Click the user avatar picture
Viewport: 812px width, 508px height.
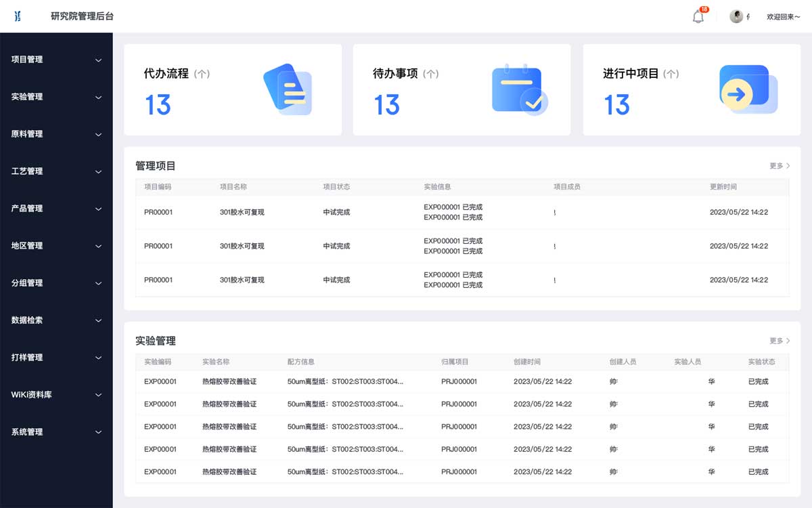736,16
